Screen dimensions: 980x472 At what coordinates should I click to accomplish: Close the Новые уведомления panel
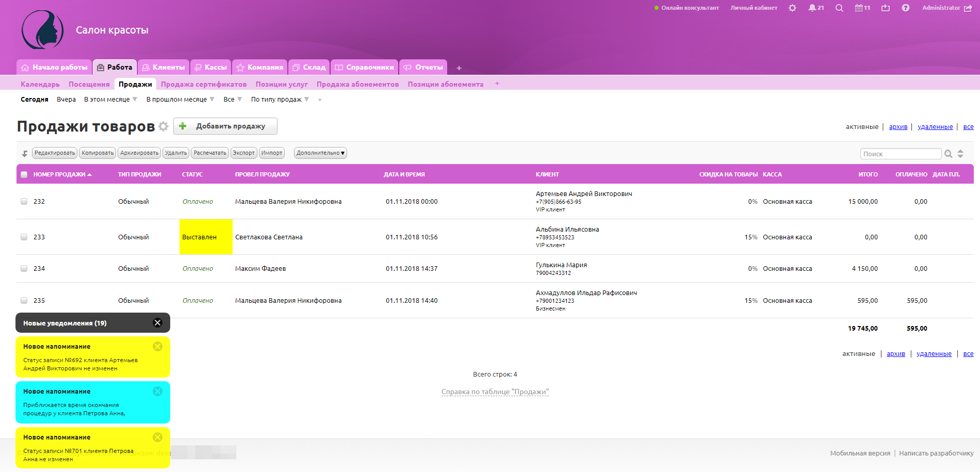coord(157,323)
